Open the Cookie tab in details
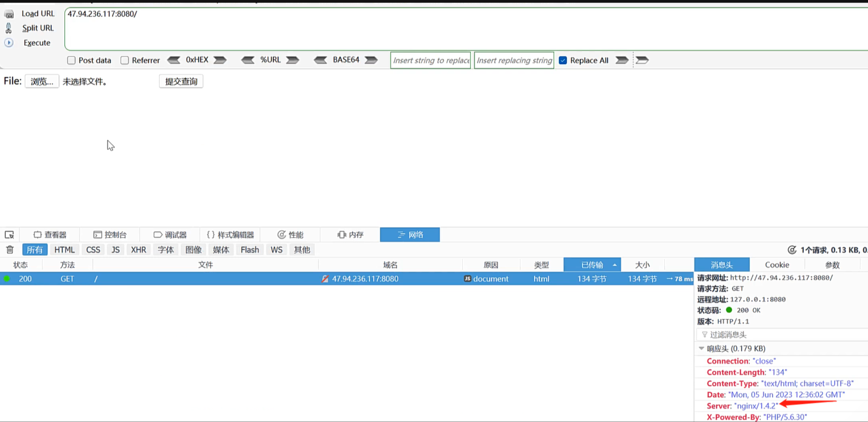The width and height of the screenshot is (868, 422). pos(777,265)
